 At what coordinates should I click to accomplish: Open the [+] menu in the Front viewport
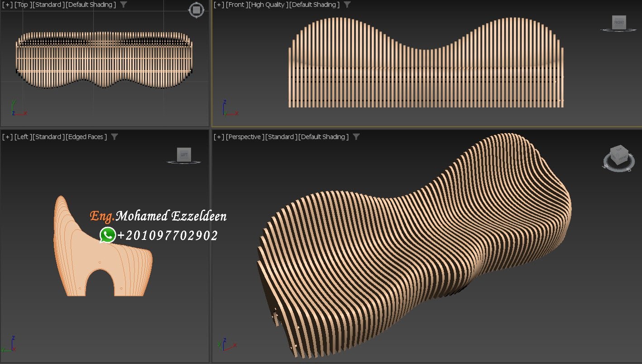tap(219, 5)
